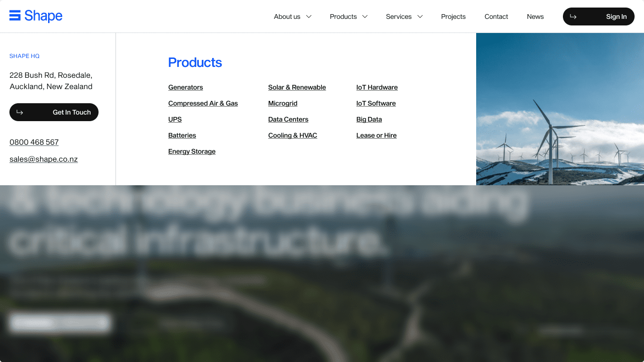Open the News page
This screenshot has height=362, width=644.
point(536,16)
